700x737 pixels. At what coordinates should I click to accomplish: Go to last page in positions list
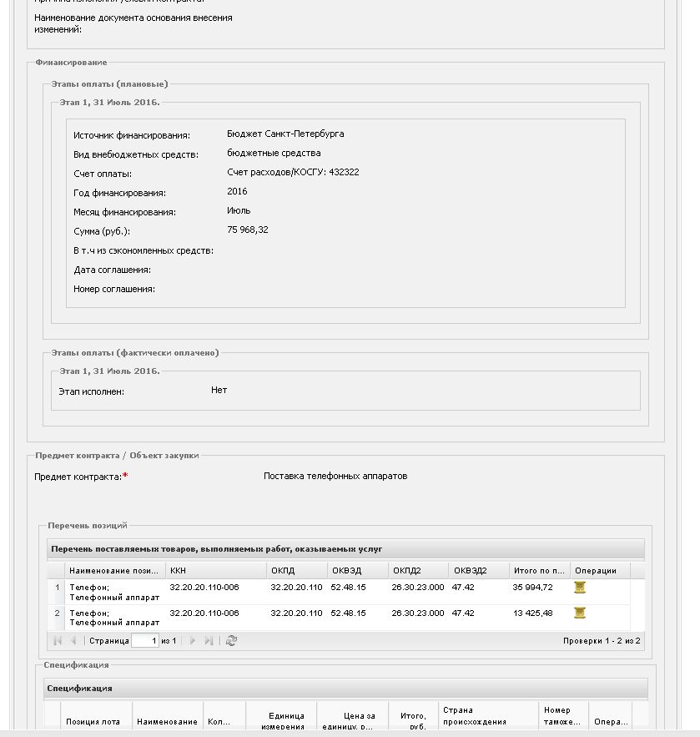[209, 641]
